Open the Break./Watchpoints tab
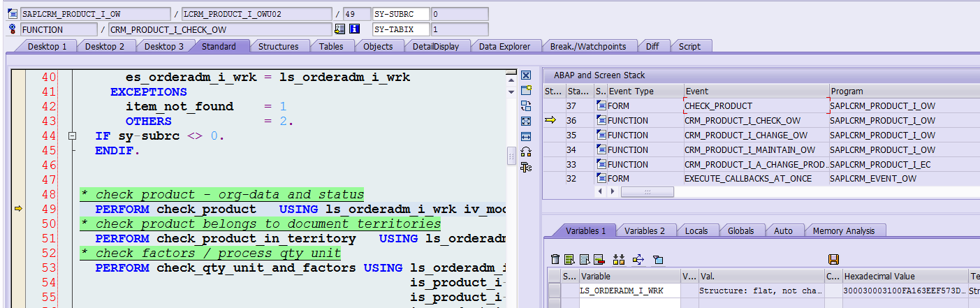The width and height of the screenshot is (980, 308). coord(588,46)
